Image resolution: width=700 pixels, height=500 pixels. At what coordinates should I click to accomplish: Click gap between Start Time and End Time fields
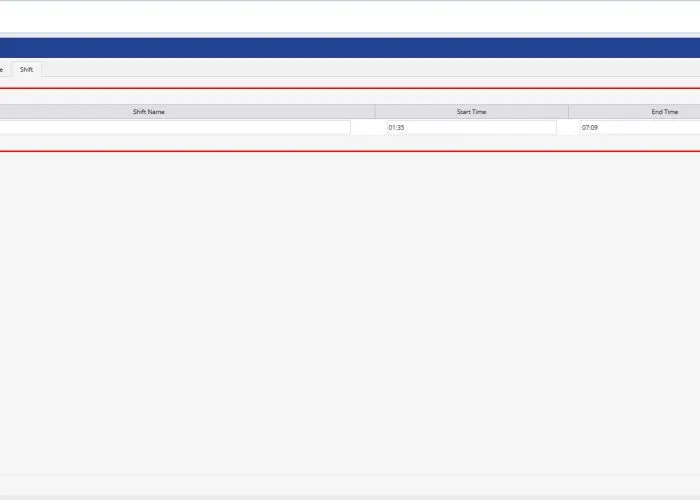pyautogui.click(x=568, y=128)
